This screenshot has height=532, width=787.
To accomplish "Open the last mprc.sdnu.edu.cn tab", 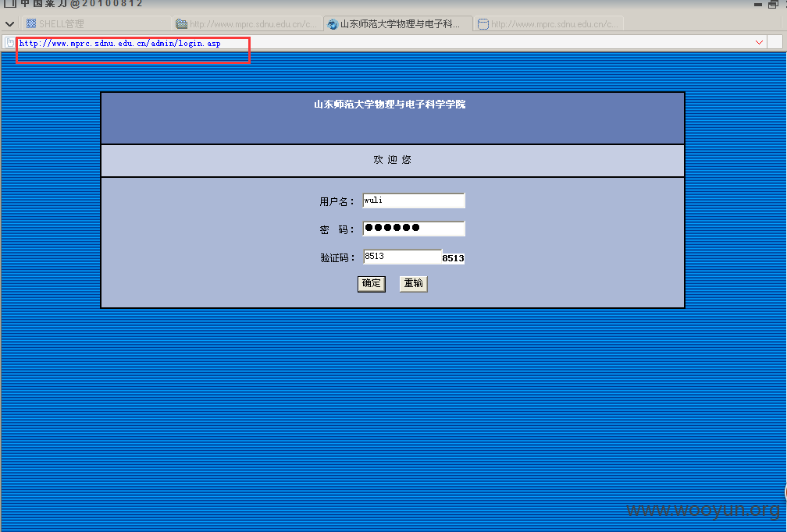I will click(x=549, y=23).
